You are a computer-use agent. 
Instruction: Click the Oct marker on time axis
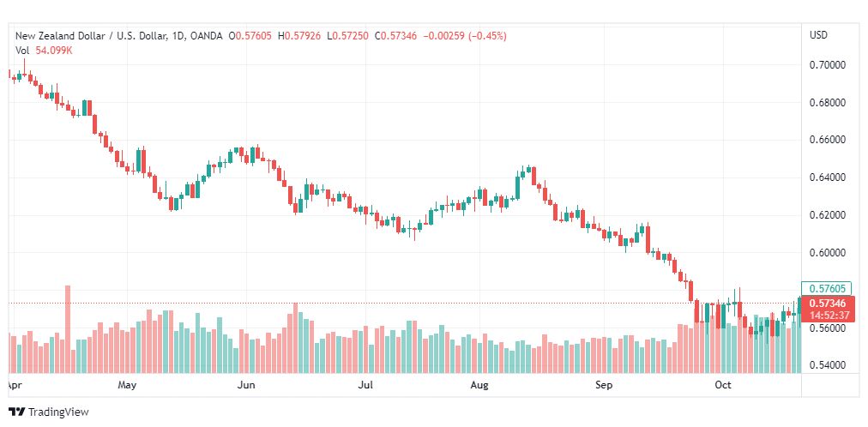tap(723, 385)
